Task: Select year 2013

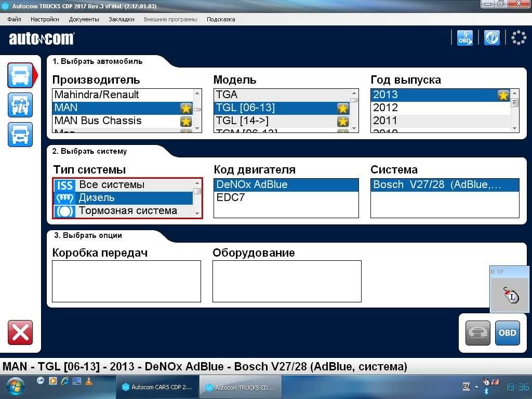Action: [441, 95]
